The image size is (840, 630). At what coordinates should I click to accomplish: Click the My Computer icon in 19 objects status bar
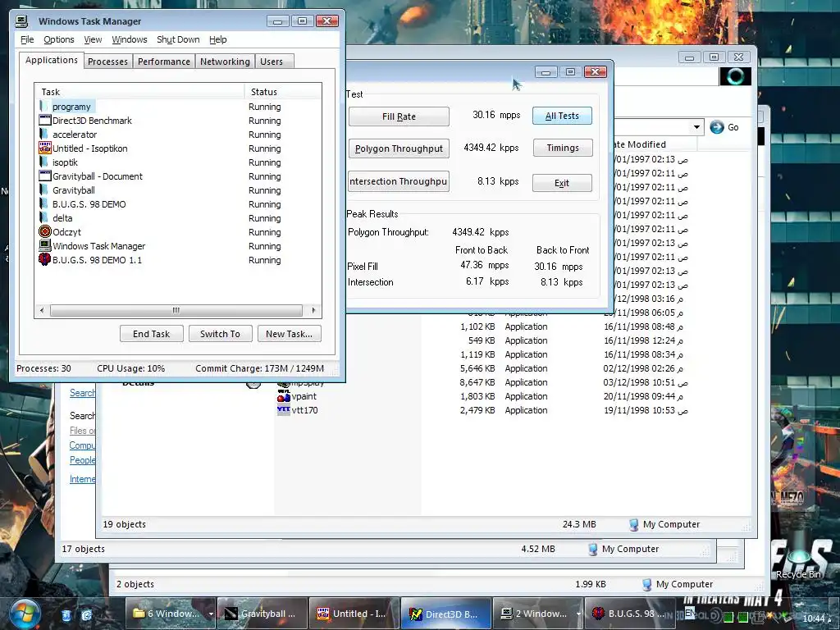point(633,524)
